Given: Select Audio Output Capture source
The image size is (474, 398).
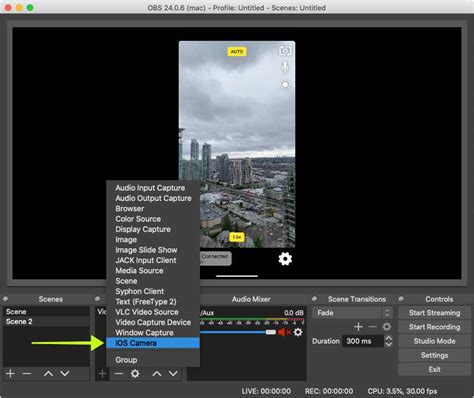Looking at the screenshot, I should 153,198.
